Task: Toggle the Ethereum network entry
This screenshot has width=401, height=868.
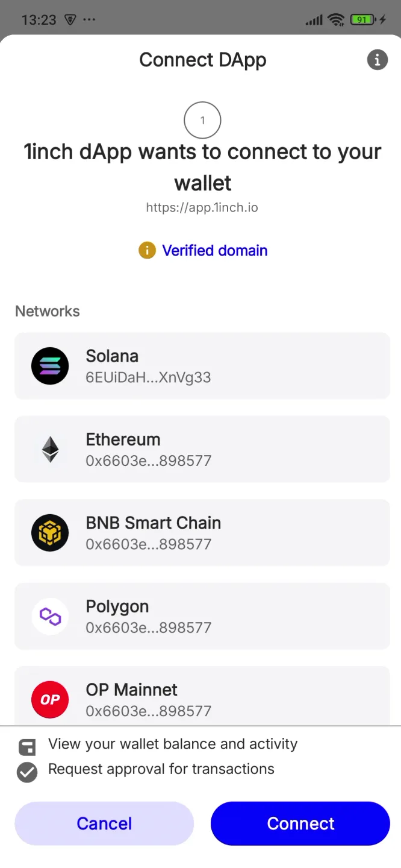Action: click(x=202, y=449)
